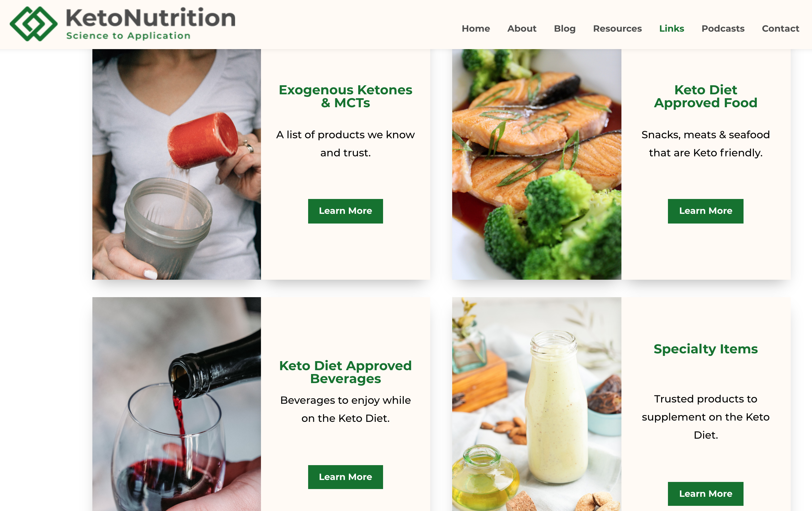This screenshot has width=812, height=511.
Task: Click the KetoNutrition Science to Application wordmark
Action: point(151,24)
